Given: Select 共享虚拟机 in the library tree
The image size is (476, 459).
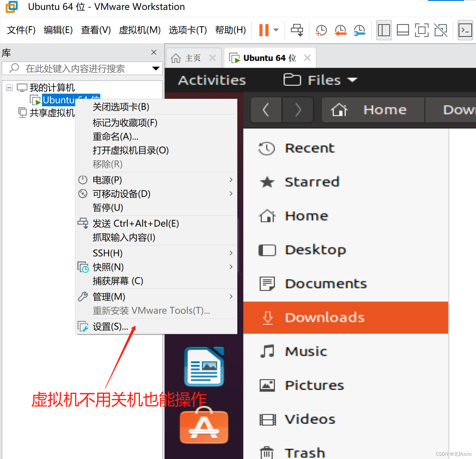Looking at the screenshot, I should [52, 113].
